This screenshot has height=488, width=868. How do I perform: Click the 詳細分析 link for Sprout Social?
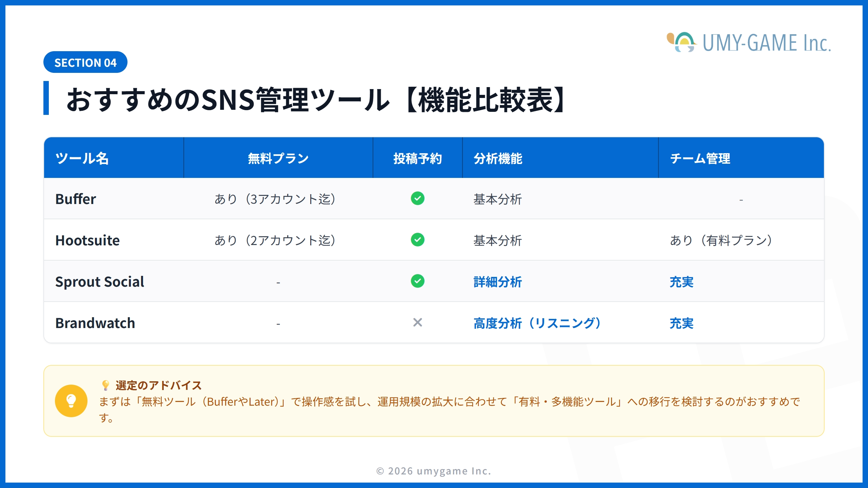click(x=498, y=281)
